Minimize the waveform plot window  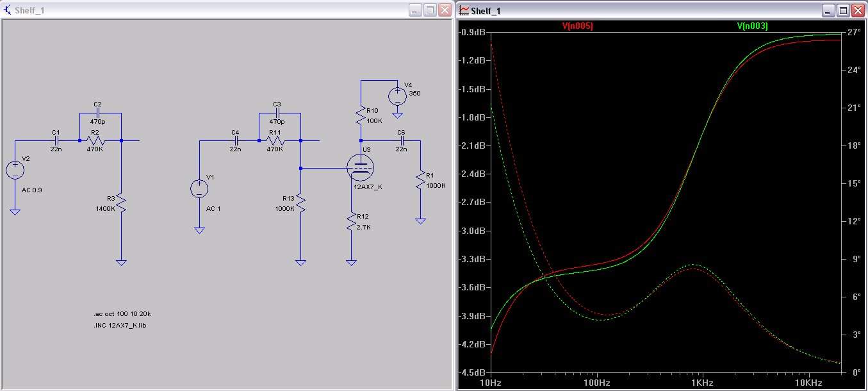tap(830, 10)
